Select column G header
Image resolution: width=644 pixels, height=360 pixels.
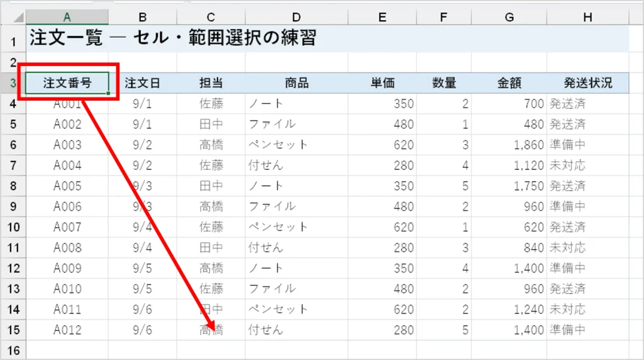pyautogui.click(x=509, y=17)
